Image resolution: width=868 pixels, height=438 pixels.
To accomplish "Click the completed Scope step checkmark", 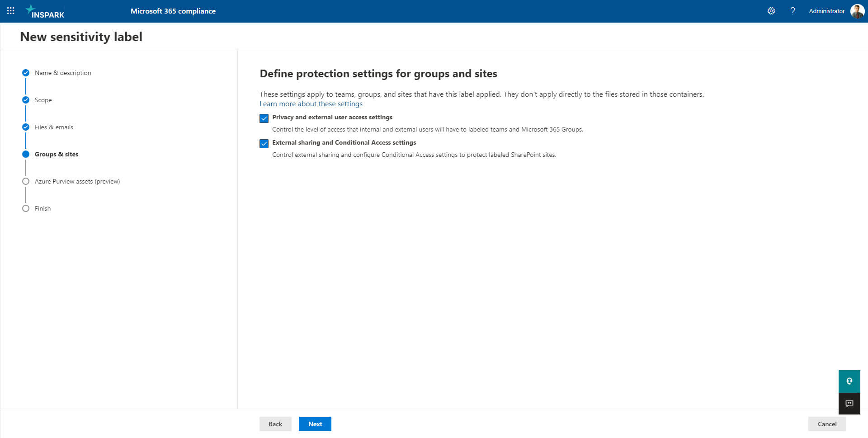I will 26,100.
